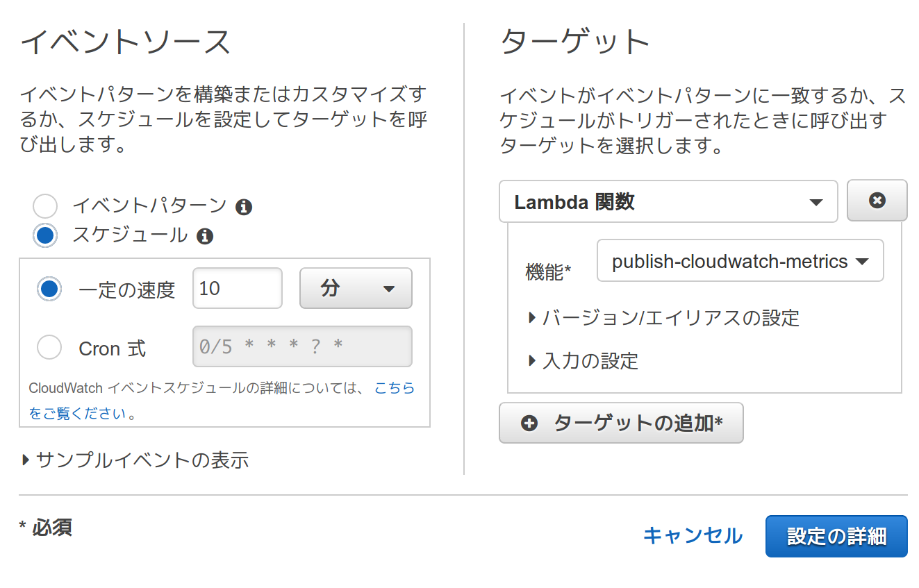Expand バージョン/エイリアスの設定 section
The height and width of the screenshot is (588, 919).
664,318
